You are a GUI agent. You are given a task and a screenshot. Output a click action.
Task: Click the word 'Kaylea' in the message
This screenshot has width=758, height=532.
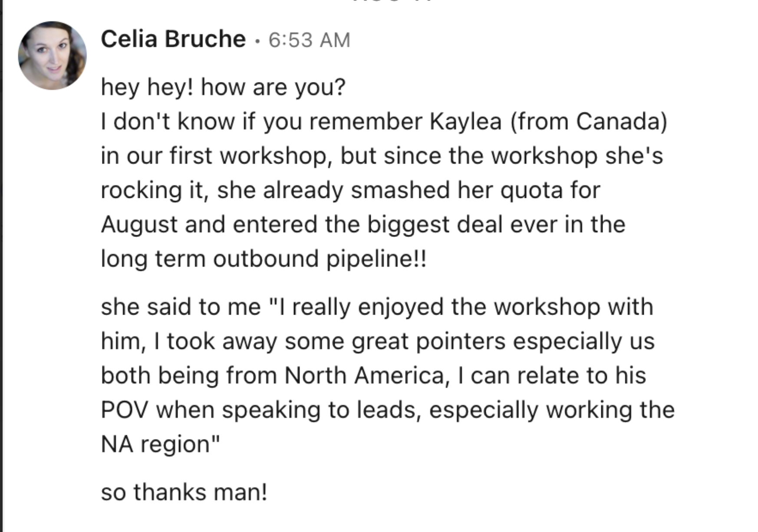click(x=465, y=121)
